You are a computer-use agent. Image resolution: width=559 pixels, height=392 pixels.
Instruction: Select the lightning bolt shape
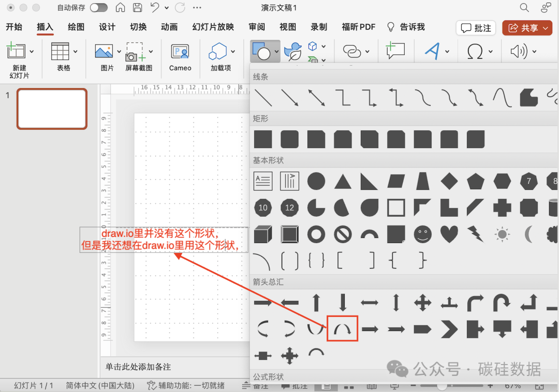(x=476, y=234)
